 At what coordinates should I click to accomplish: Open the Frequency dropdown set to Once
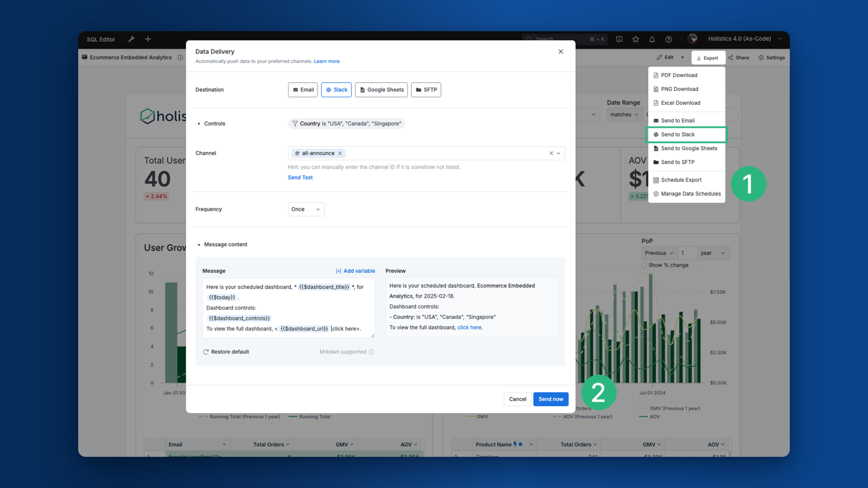click(x=306, y=209)
